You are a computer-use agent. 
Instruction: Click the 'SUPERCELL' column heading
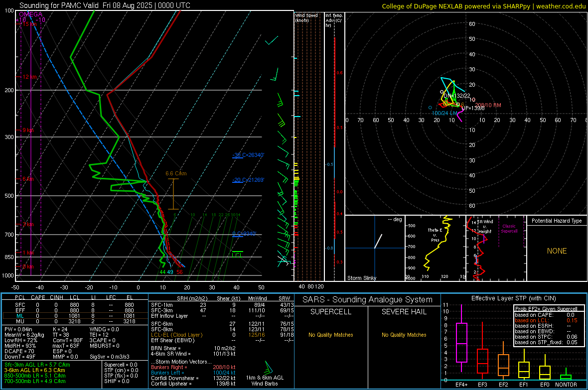click(331, 312)
